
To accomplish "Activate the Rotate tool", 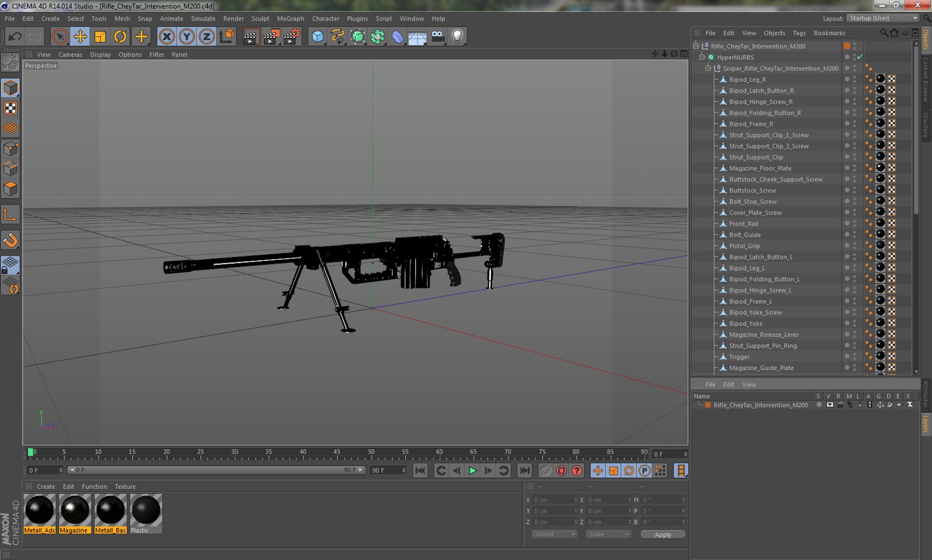I will (120, 36).
